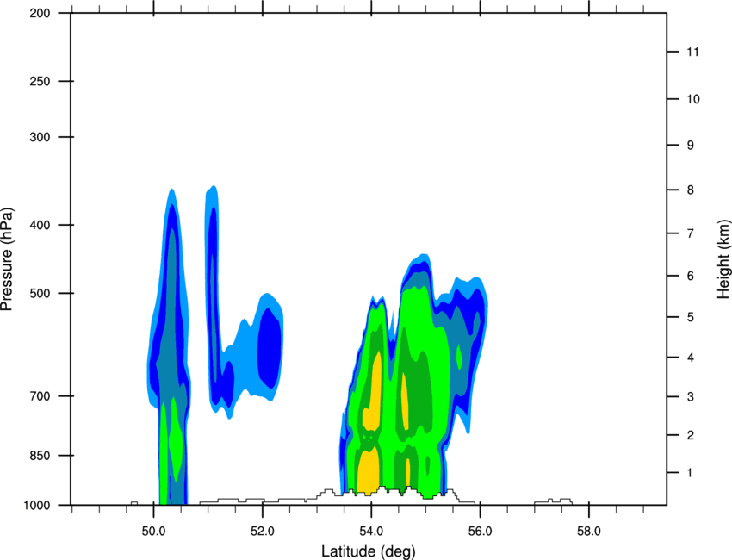Select the 850 pressure tick label

(40, 455)
